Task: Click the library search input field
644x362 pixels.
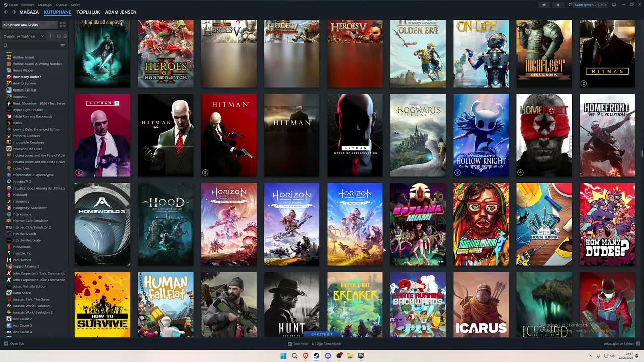Action: (34, 46)
